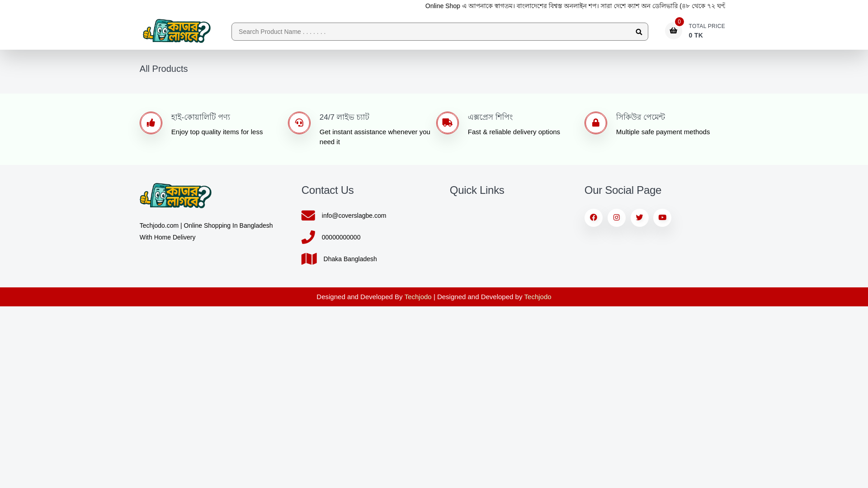Click the padlock secure payment icon

click(595, 123)
